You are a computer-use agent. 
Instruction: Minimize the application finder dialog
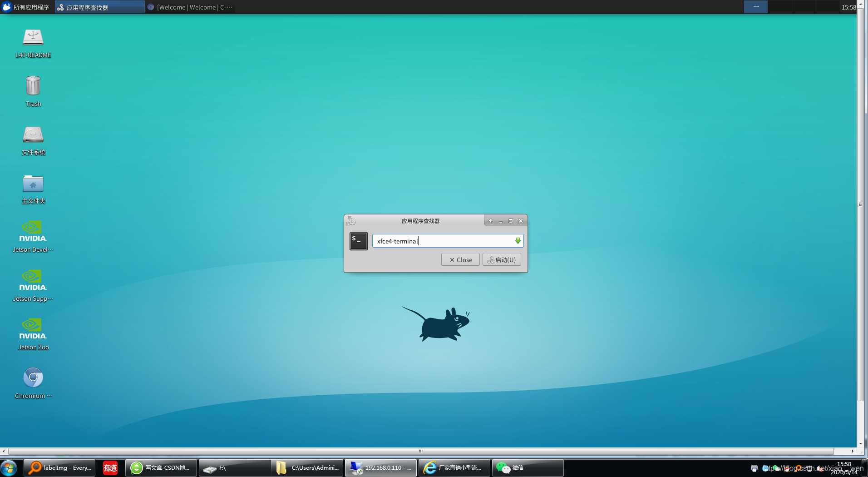[501, 221]
